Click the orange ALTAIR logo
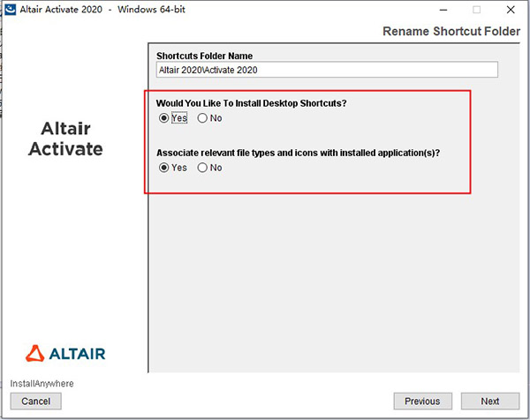 pos(65,355)
